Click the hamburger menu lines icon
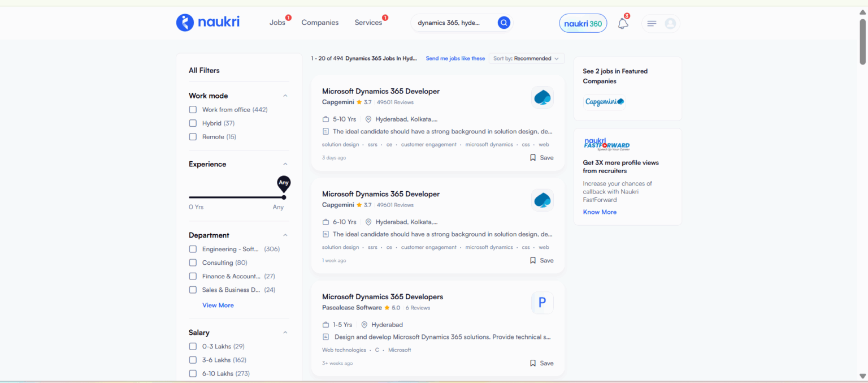 coord(652,23)
